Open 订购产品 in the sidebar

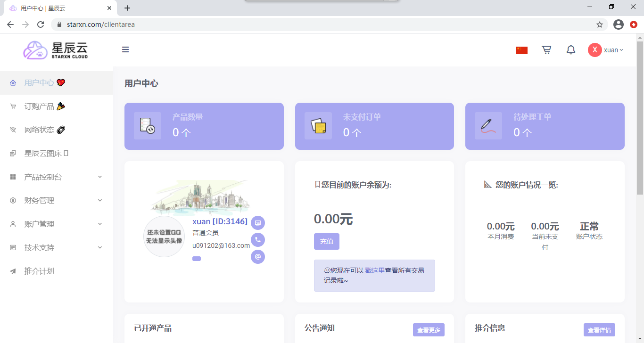pos(57,106)
